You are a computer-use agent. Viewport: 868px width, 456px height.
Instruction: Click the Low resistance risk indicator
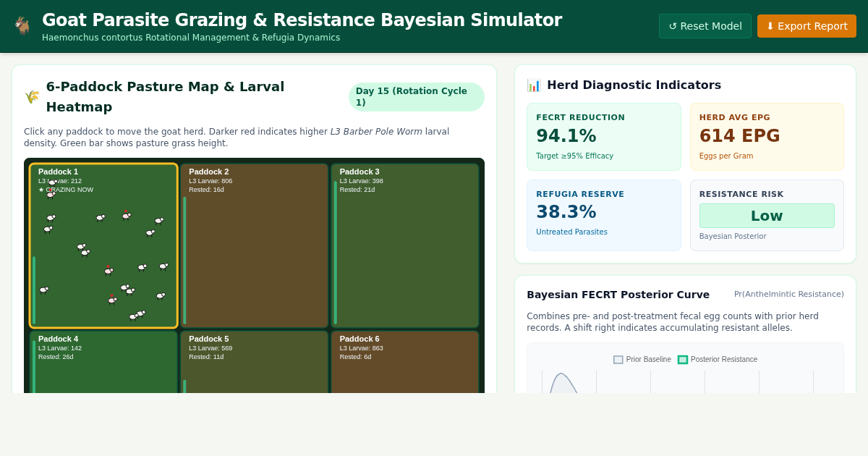tap(767, 216)
